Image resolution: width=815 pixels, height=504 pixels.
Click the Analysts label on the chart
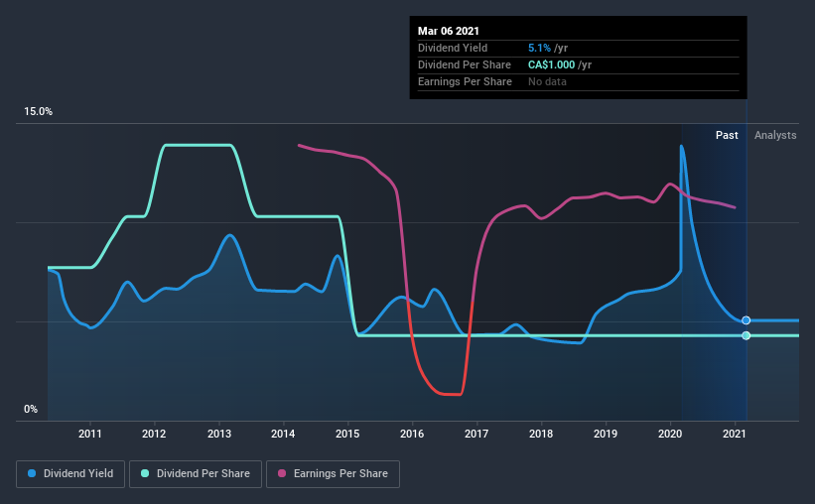pos(775,135)
